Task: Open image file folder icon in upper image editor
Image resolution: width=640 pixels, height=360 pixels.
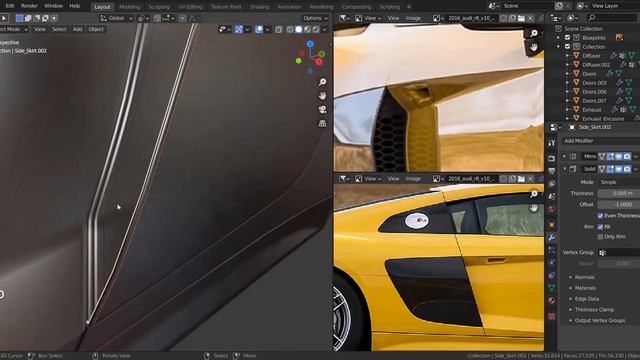Action: coord(521,18)
